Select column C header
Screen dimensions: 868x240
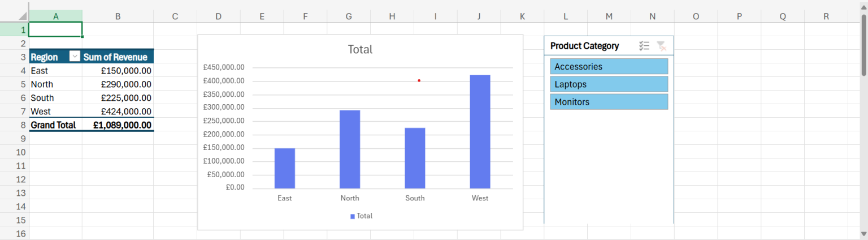click(x=175, y=16)
